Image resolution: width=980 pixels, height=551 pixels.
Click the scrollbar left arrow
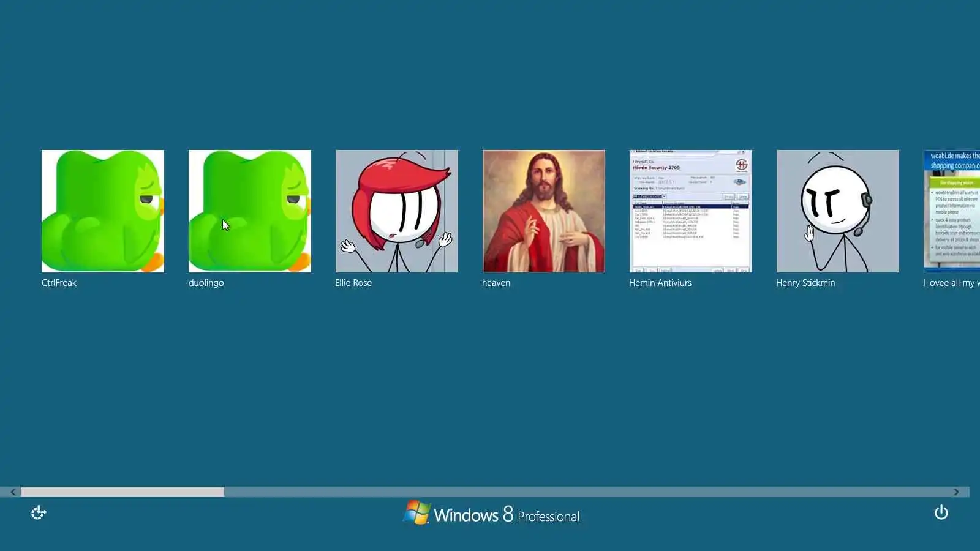click(x=13, y=492)
